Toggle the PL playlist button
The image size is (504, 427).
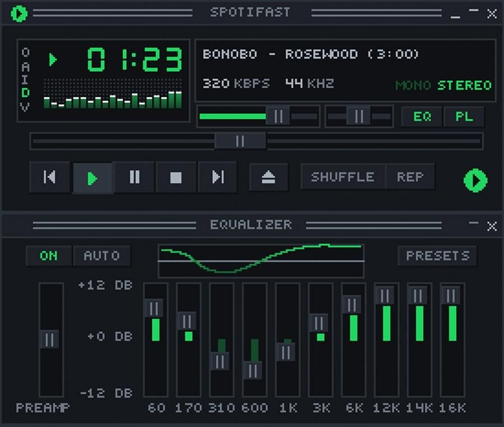tap(464, 116)
